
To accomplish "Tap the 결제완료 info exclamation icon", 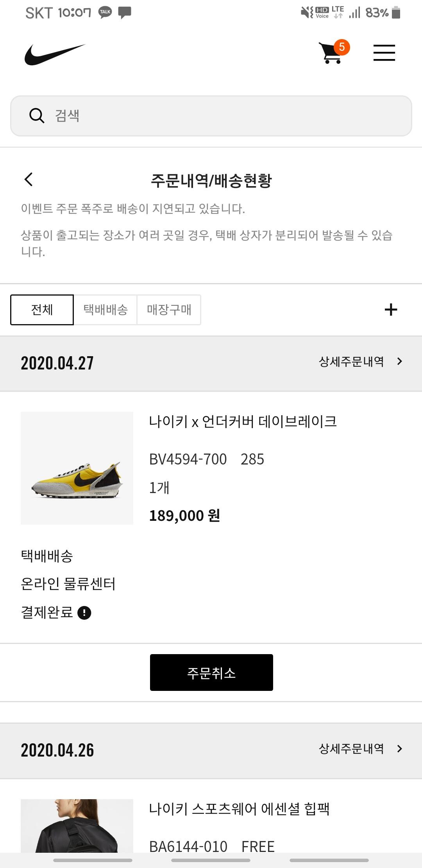I will tap(84, 613).
